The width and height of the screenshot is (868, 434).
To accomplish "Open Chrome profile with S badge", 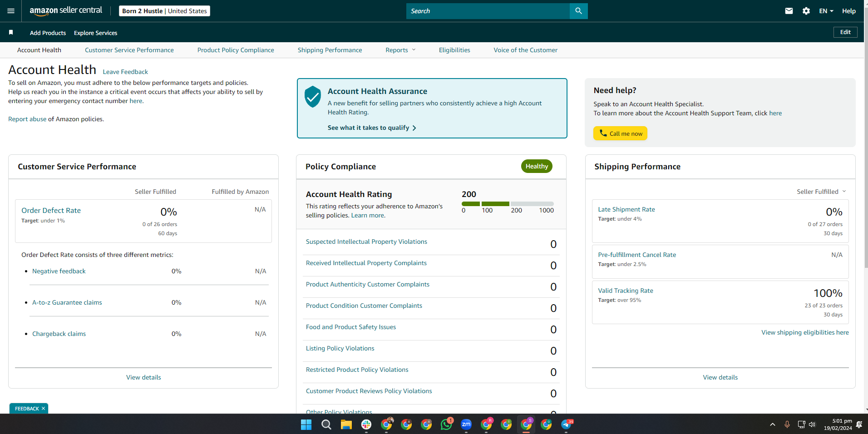I will click(x=526, y=424).
